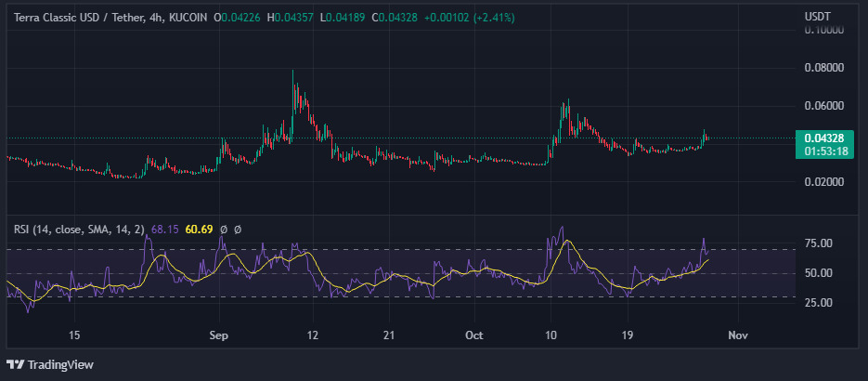Screen dimensions: 868x381
Task: Click the 50.00 RSI axis label
Action: (x=818, y=273)
